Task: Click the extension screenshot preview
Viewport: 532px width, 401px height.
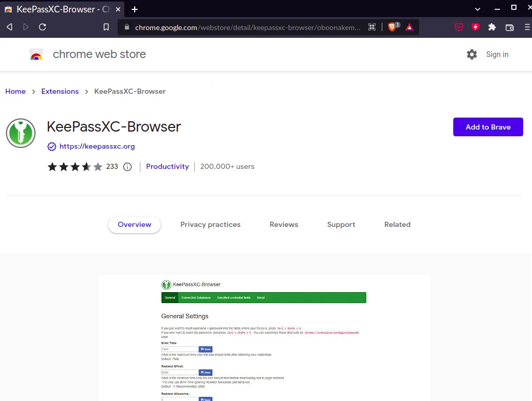Action: 264,337
